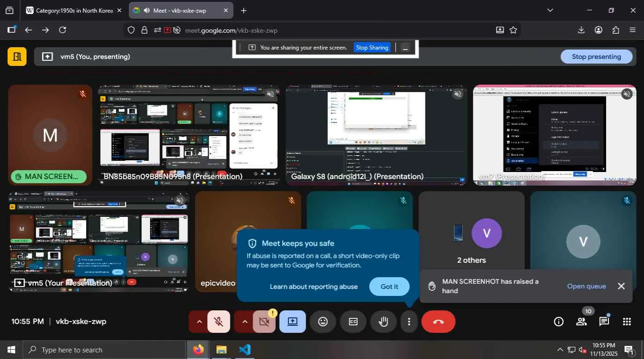Open a new browser tab
This screenshot has height=359, width=644.
[x=243, y=10]
